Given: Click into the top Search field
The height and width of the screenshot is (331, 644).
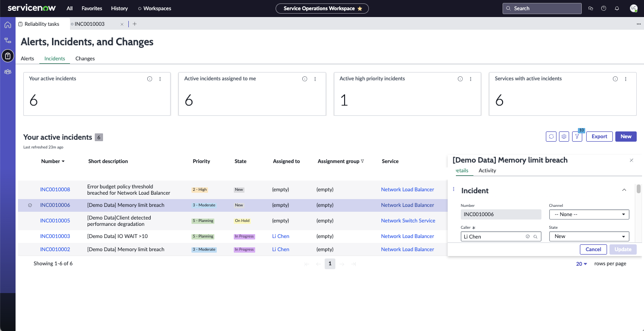Looking at the screenshot, I should click(542, 8).
